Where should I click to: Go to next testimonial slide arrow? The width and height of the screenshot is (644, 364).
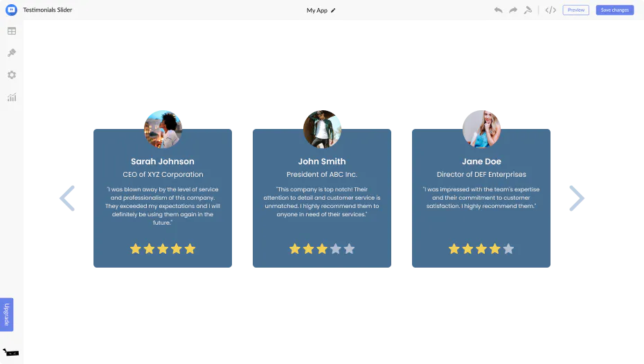point(577,198)
